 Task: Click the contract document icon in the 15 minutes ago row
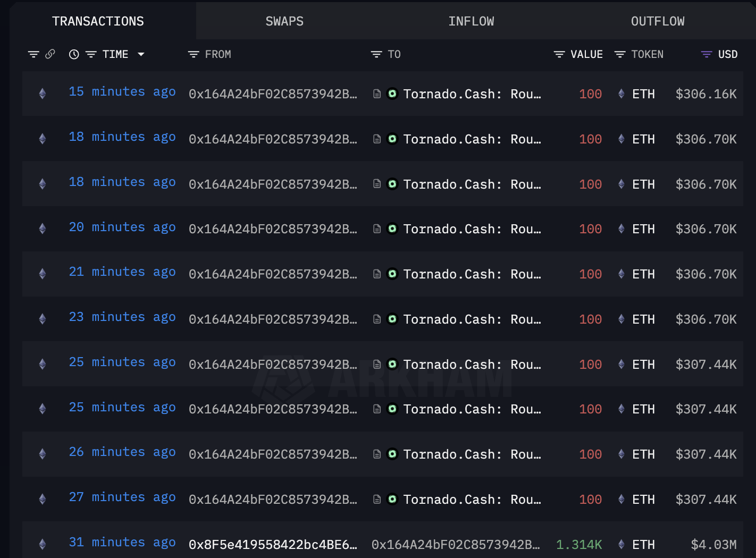[x=377, y=94]
